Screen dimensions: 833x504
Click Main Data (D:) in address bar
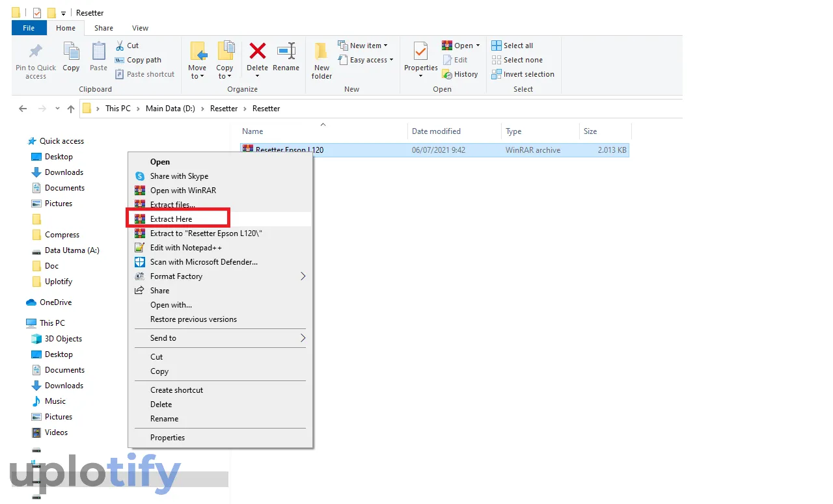tap(171, 109)
